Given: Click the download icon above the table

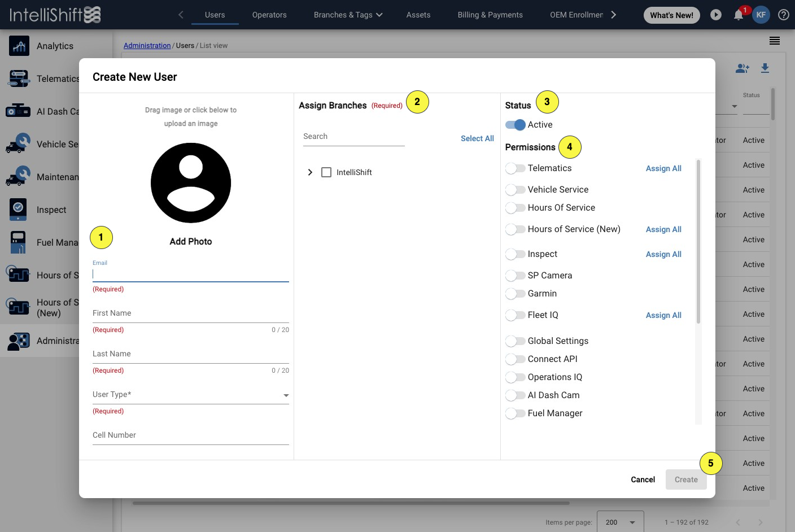Looking at the screenshot, I should click(765, 68).
